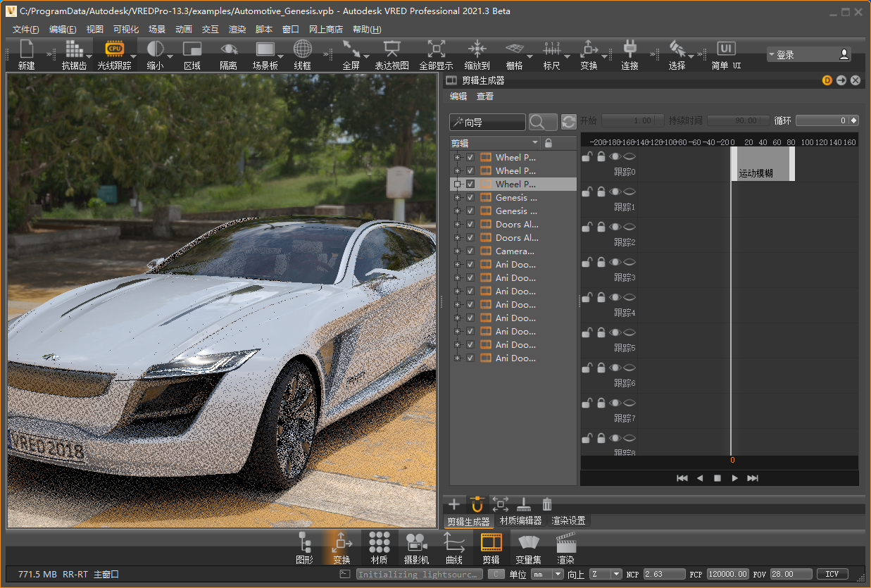Click the 向导 wizard button

tap(488, 123)
